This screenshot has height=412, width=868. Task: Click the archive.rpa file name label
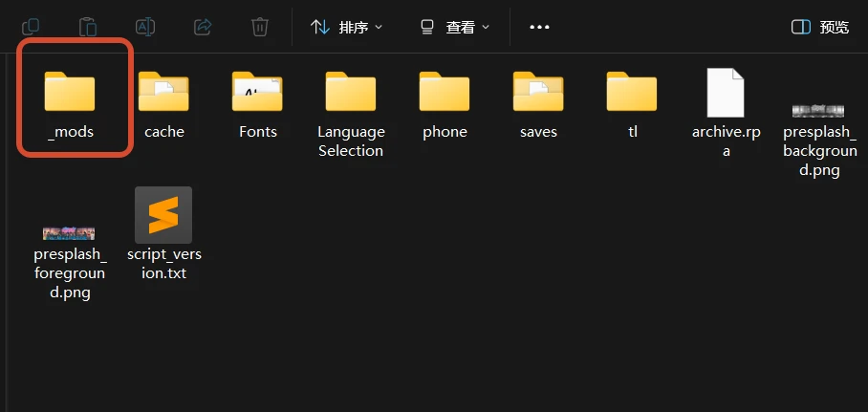726,141
